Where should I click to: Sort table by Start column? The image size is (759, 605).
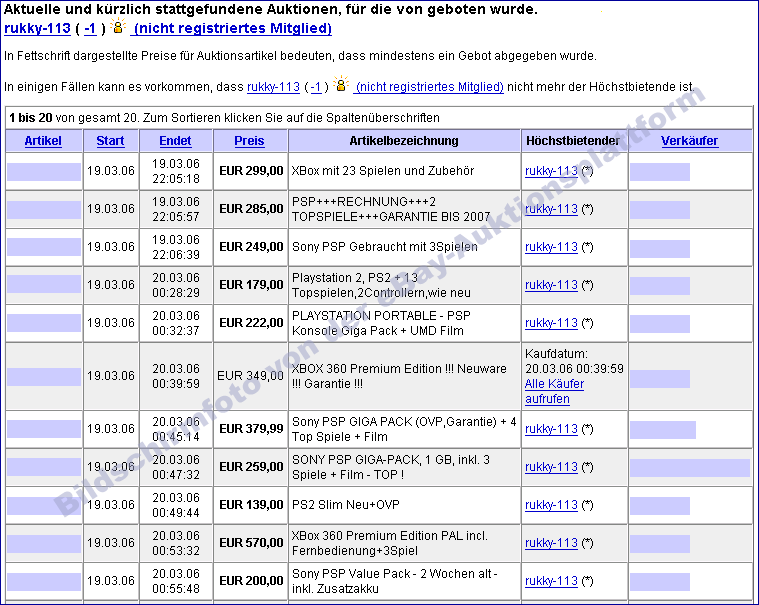110,141
